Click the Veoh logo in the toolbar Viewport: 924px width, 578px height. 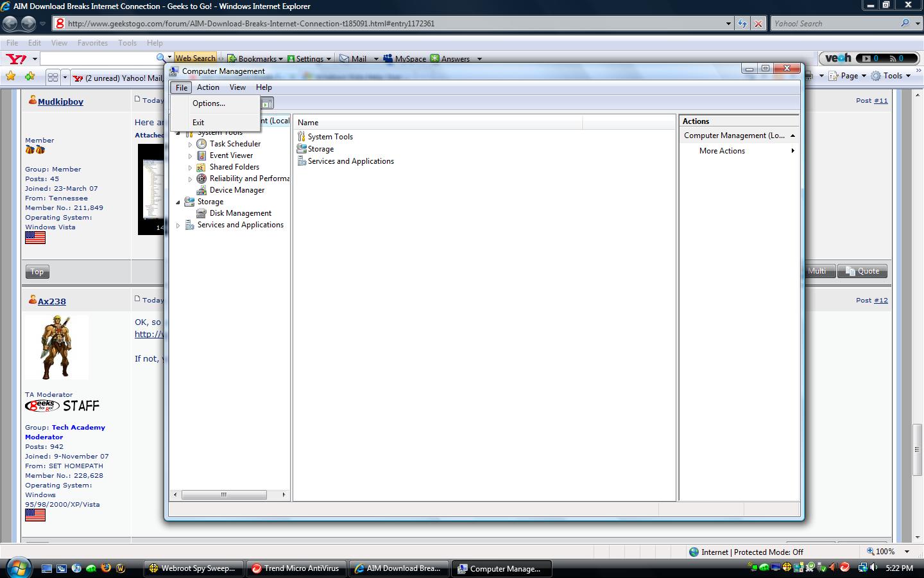coord(838,58)
